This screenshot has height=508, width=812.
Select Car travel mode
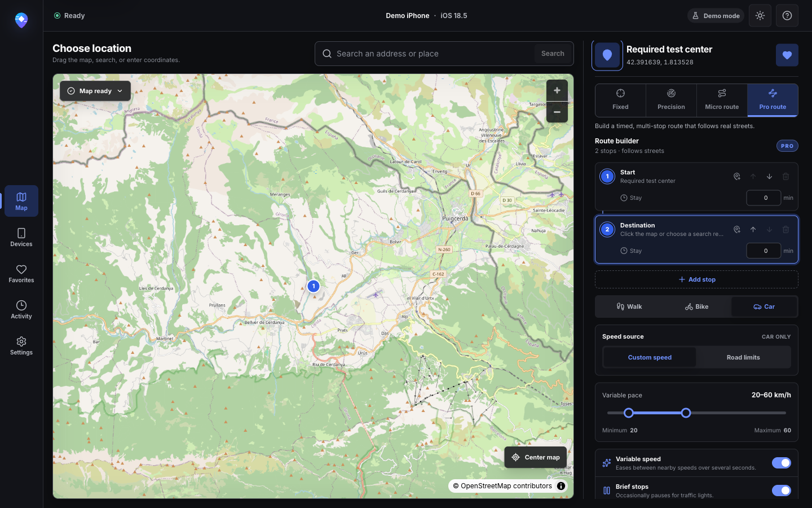pyautogui.click(x=764, y=306)
